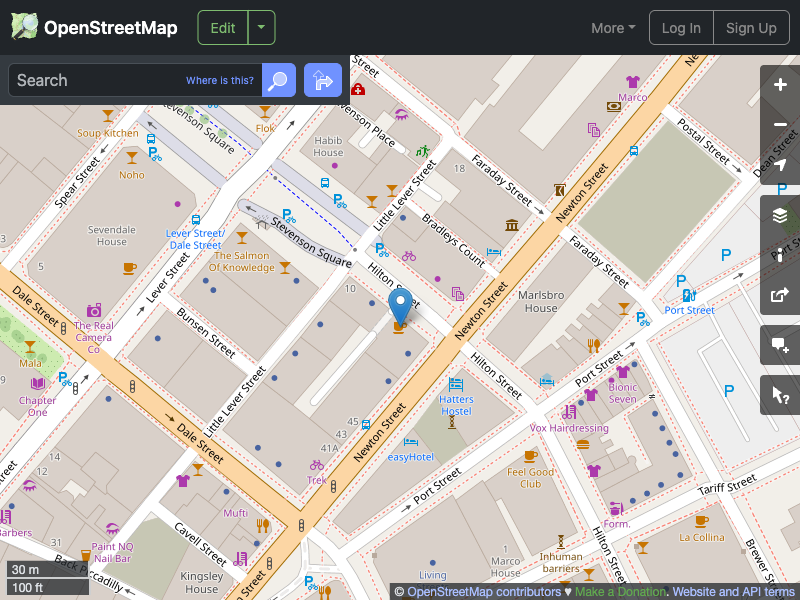Add a note to the map
Screen dimensions: 800x600
(x=780, y=345)
